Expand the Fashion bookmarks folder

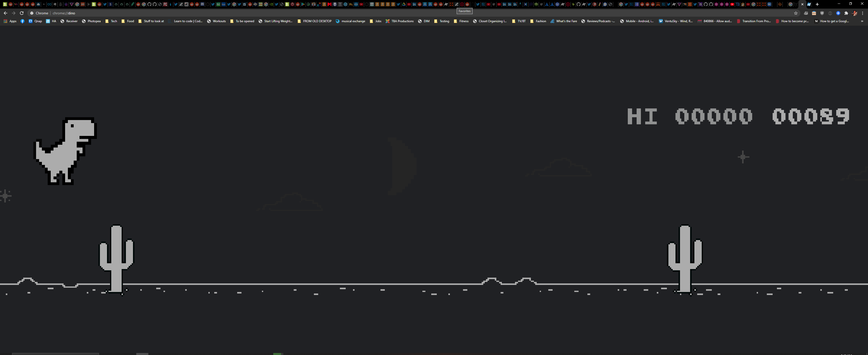[538, 21]
